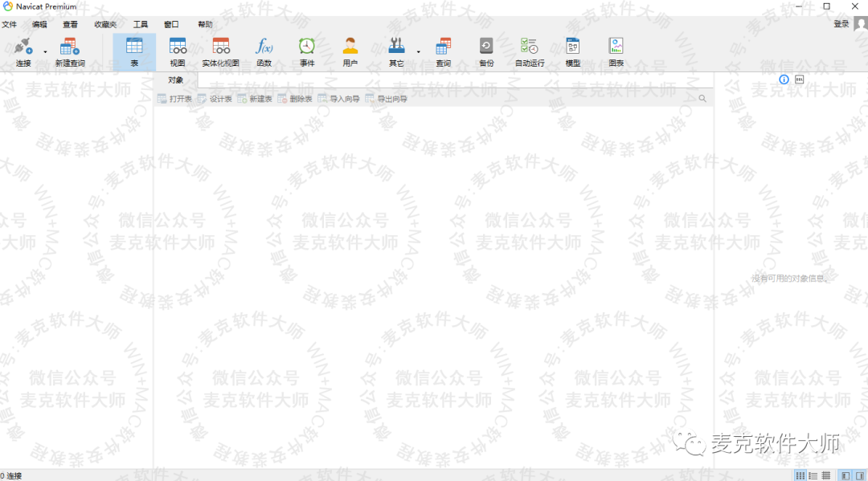Switch to detail table view
The image size is (868, 481).
click(826, 475)
